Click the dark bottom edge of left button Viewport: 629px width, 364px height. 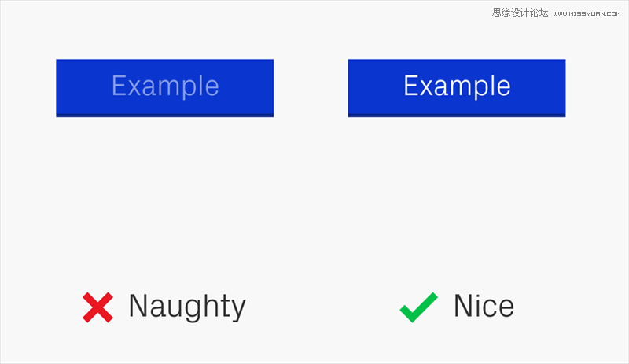point(165,116)
